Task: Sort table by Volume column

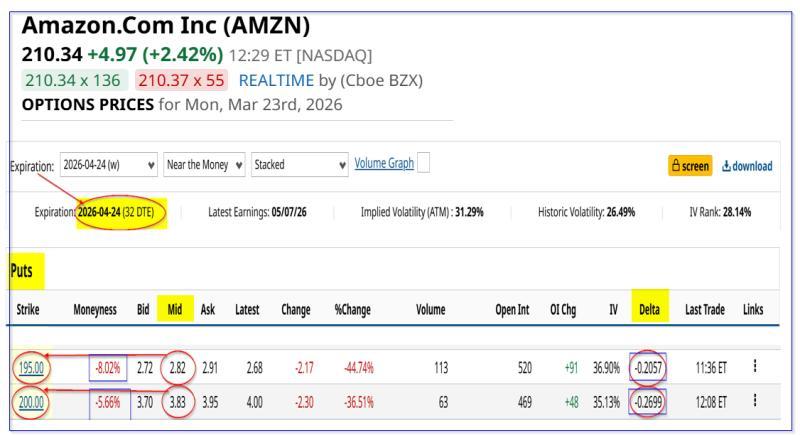Action: (x=431, y=310)
